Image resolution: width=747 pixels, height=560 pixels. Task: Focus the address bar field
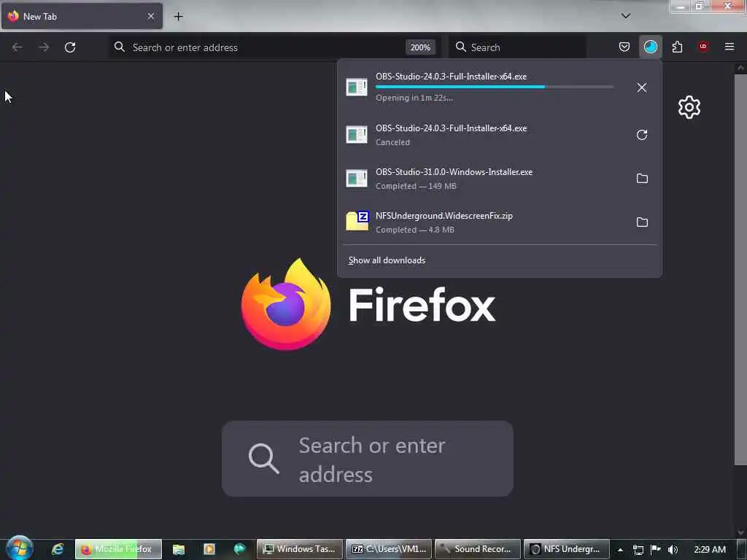[x=274, y=47]
